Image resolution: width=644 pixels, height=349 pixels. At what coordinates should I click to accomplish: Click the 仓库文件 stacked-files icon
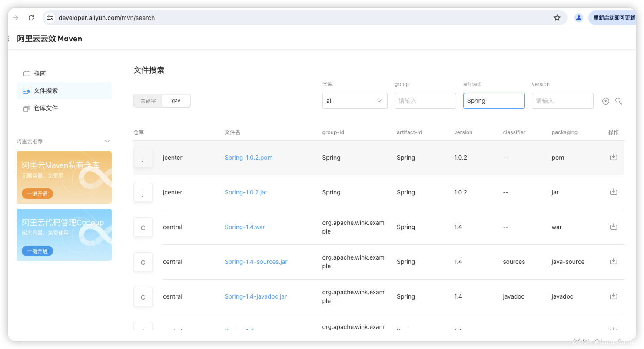click(x=27, y=109)
